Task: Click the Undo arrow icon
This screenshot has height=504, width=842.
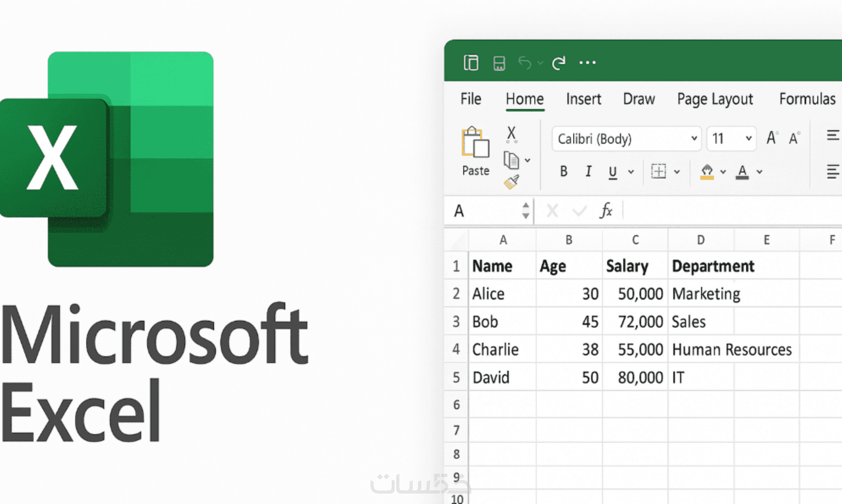Action: [x=525, y=63]
